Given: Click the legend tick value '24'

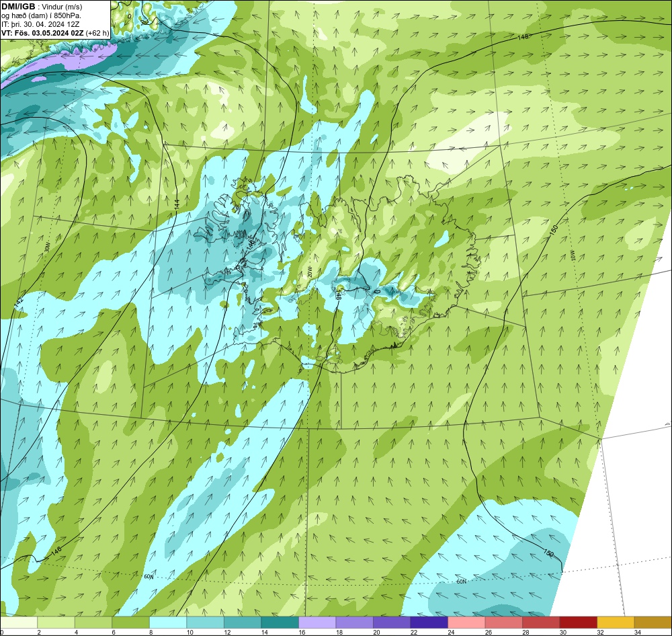Looking at the screenshot, I should click(x=451, y=632).
